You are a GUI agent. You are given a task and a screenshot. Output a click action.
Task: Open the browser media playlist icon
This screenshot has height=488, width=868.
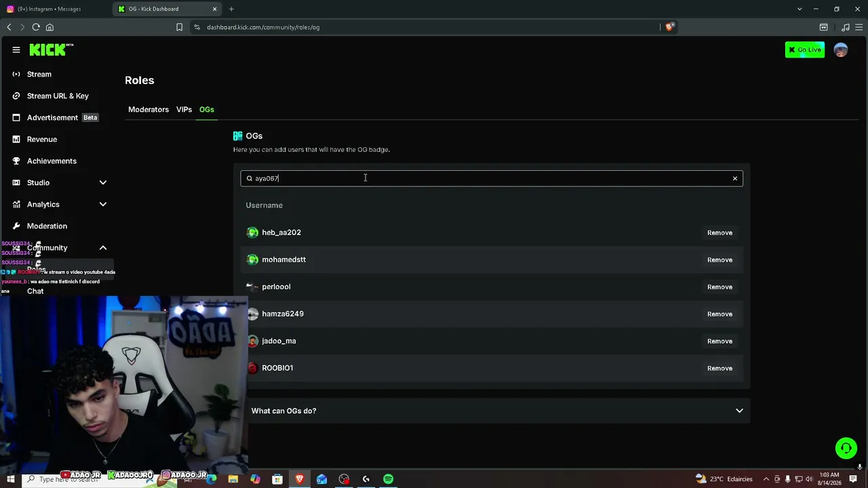pyautogui.click(x=845, y=27)
